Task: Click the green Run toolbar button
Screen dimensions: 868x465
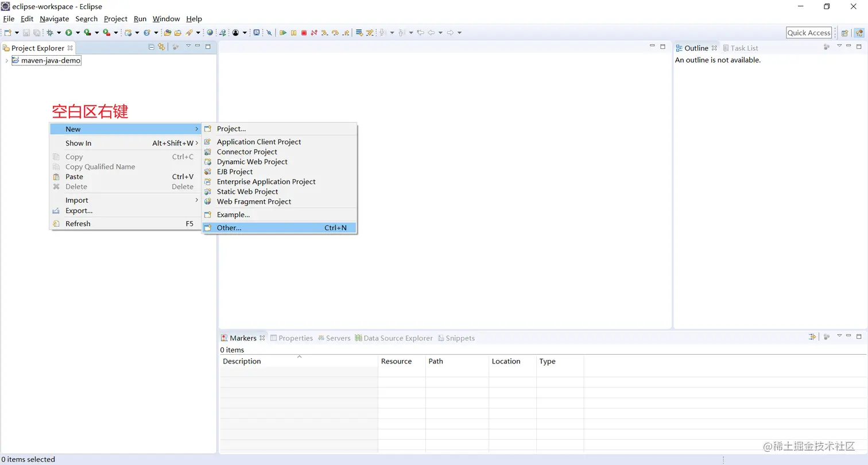Action: (68, 33)
